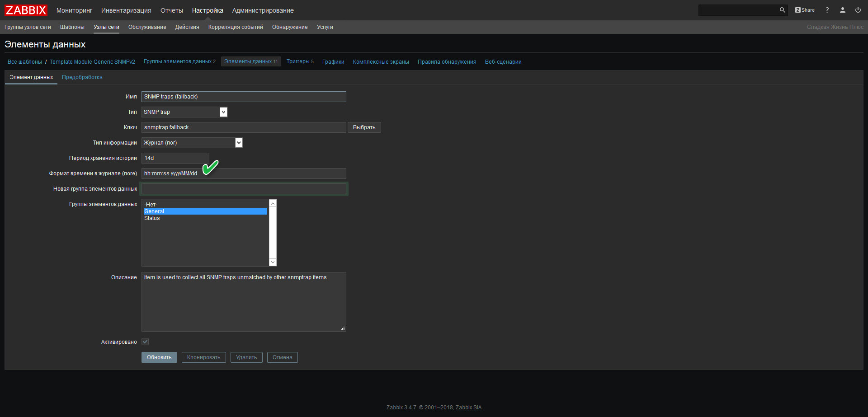Open Графики link
Screen dimensions: 868x417
[333, 62]
